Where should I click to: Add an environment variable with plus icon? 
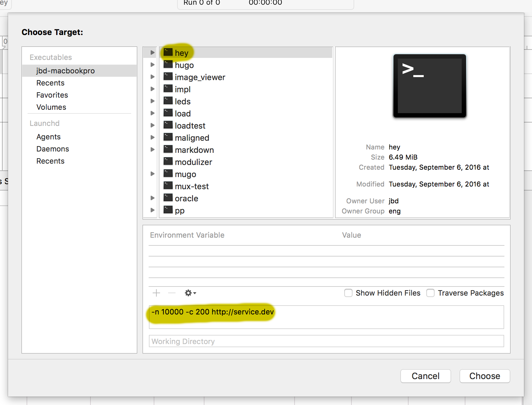(156, 293)
